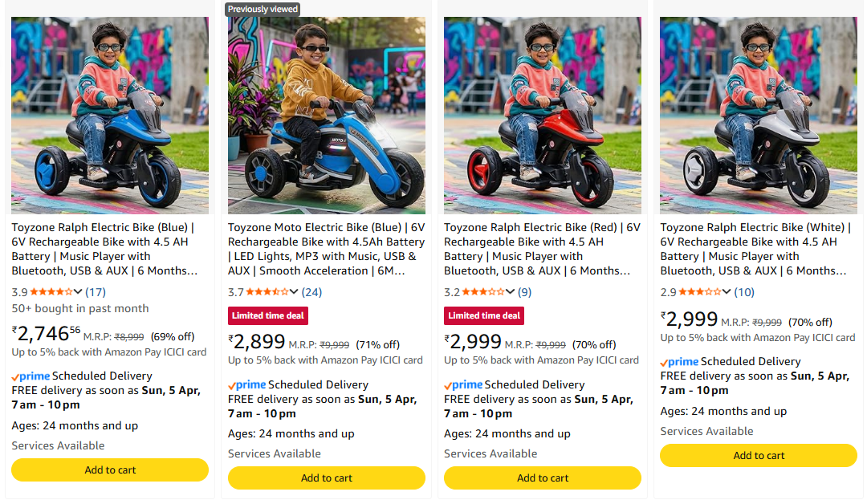Screen dimensions: 867x504
Task: Click the Limited time deal badge on red bike
Action: tap(484, 315)
